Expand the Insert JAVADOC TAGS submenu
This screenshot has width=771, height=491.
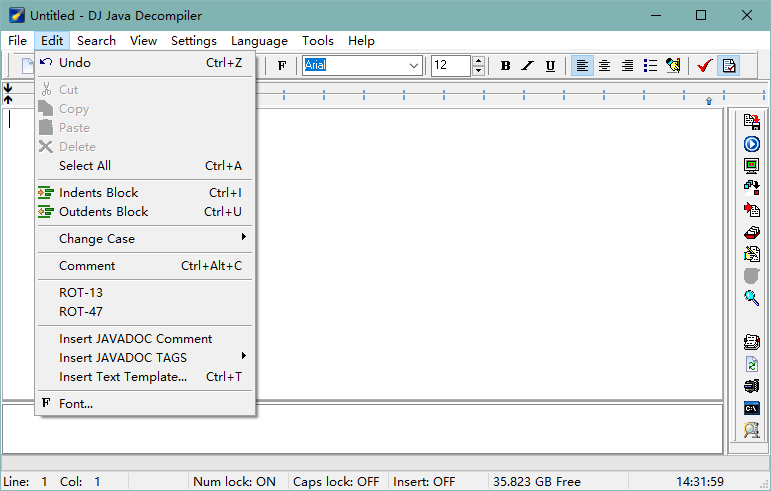click(x=145, y=358)
